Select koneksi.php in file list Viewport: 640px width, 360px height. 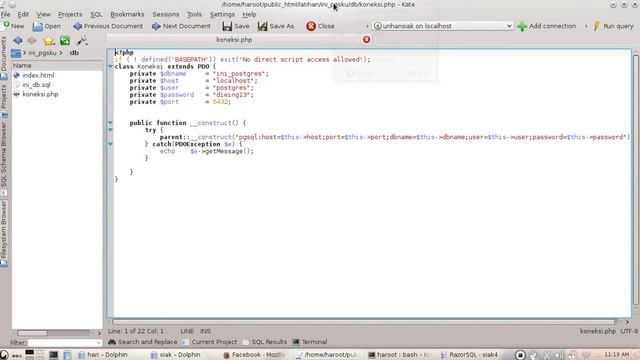point(40,94)
